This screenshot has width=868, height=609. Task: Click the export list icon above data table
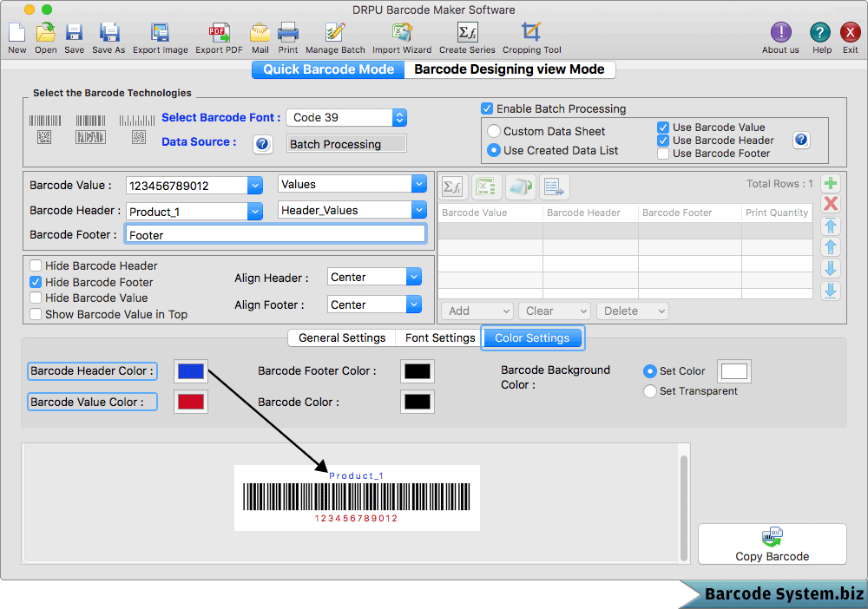(x=554, y=187)
